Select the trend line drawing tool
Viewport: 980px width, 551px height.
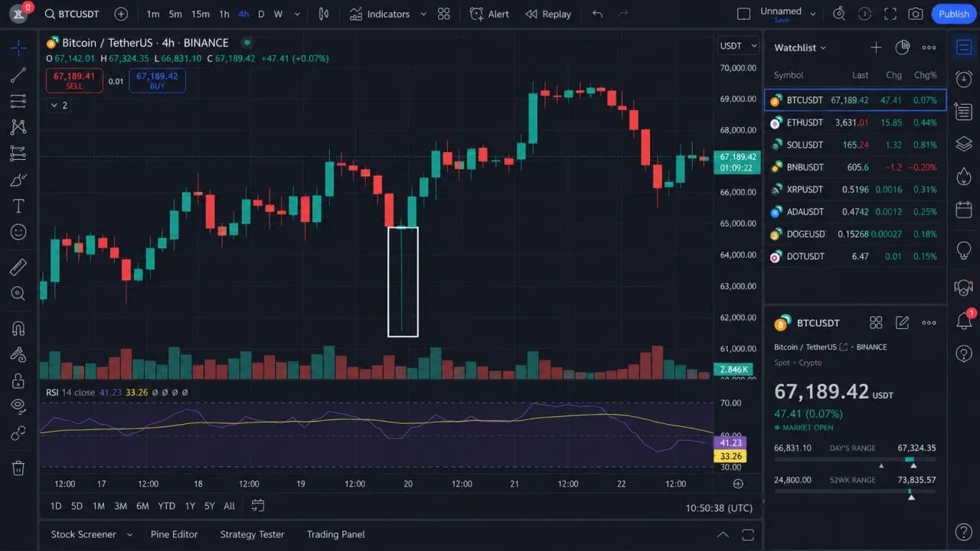[x=18, y=75]
